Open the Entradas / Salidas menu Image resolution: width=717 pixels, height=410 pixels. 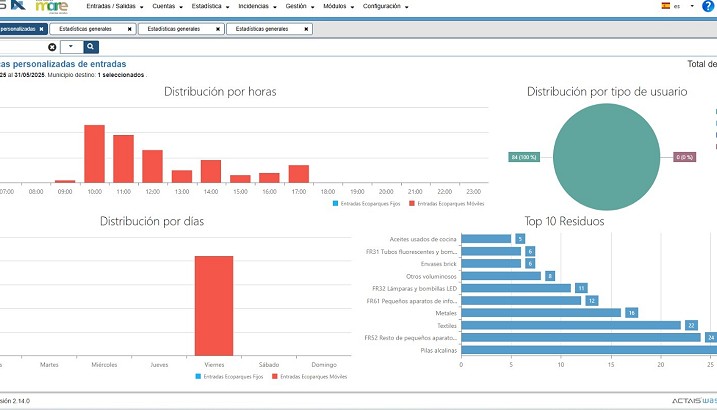click(114, 6)
